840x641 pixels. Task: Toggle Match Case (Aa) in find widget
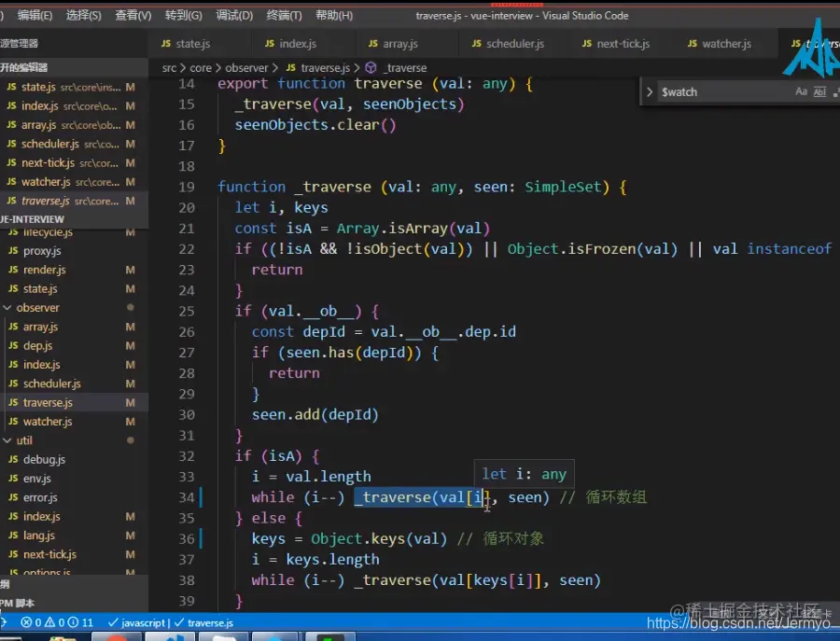(801, 91)
